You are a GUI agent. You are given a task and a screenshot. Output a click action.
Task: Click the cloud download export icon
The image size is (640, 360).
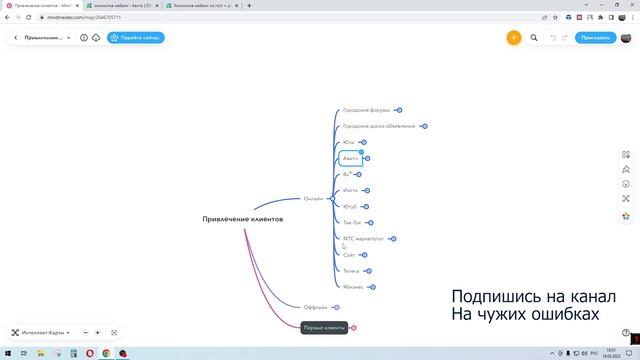(x=96, y=38)
